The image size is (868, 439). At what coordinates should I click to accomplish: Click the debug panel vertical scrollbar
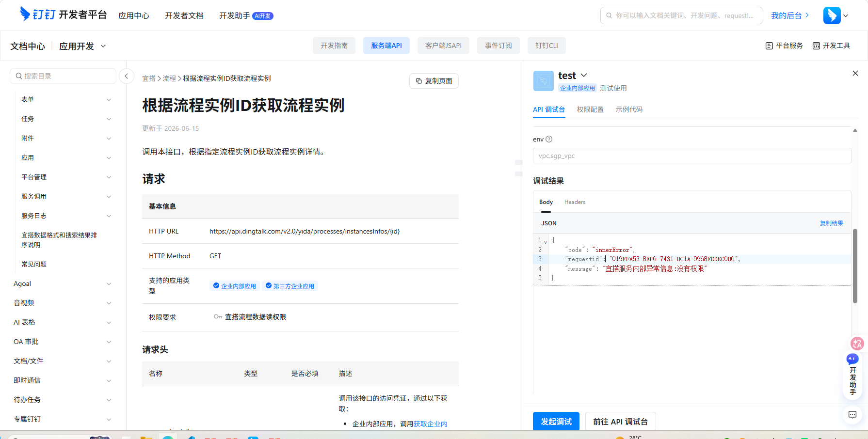[855, 266]
